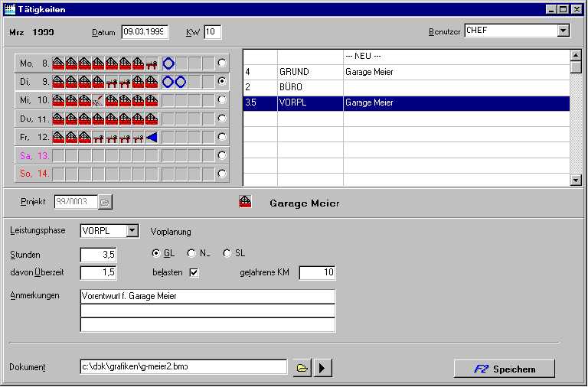
Task: Click the play arrow next to Dokument
Action: coord(324,368)
